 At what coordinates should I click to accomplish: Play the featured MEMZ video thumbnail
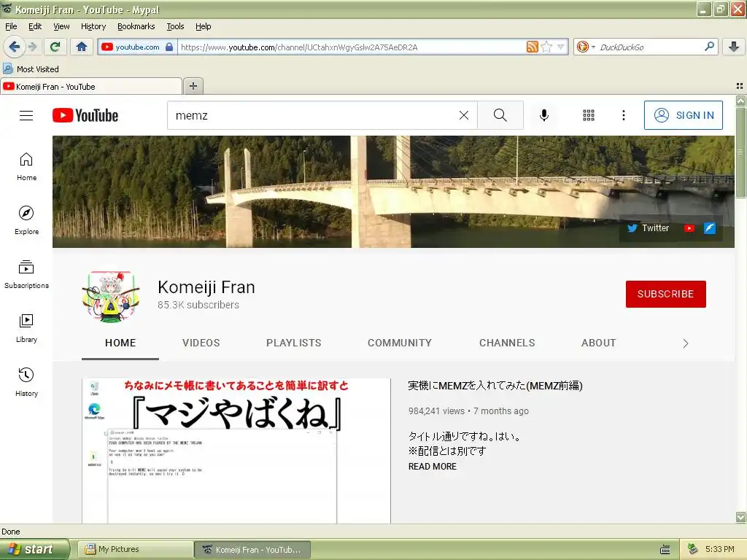[x=236, y=451]
